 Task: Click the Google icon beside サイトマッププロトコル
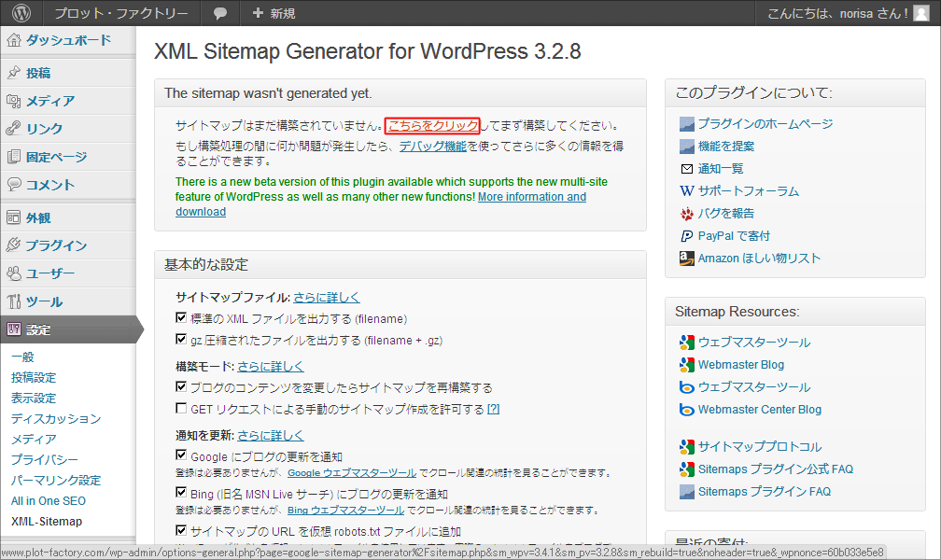pyautogui.click(x=686, y=446)
